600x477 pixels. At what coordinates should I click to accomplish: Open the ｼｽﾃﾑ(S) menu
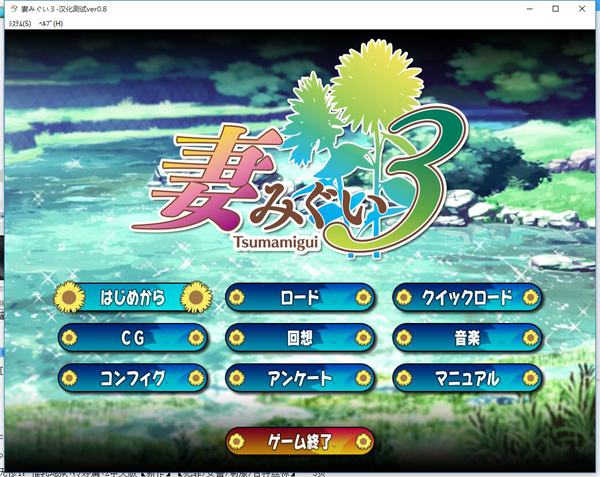[19, 23]
